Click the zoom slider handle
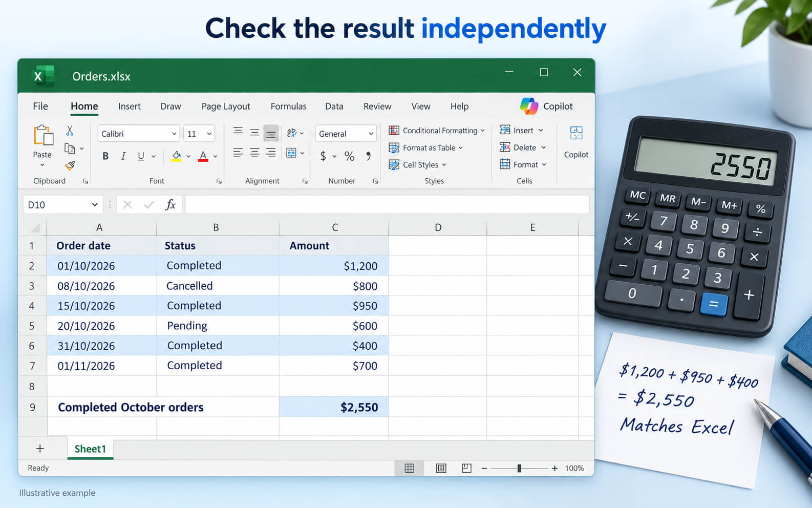 [x=519, y=468]
